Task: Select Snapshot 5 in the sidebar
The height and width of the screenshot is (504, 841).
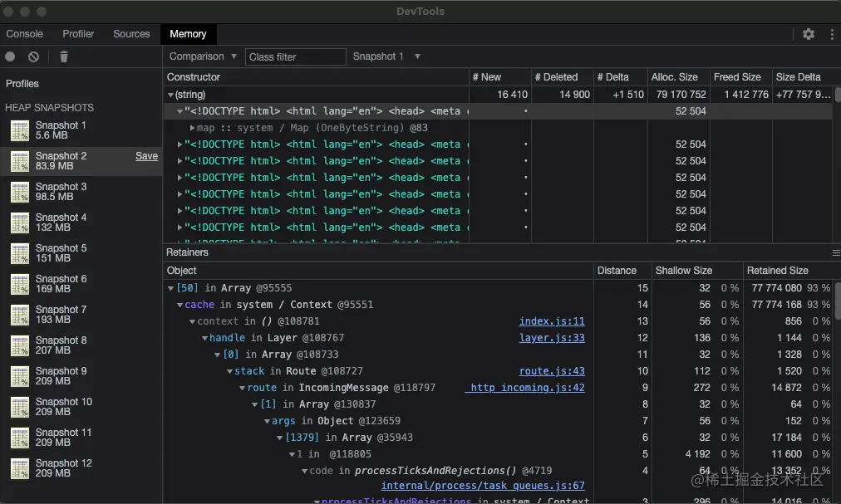Action: (61, 253)
